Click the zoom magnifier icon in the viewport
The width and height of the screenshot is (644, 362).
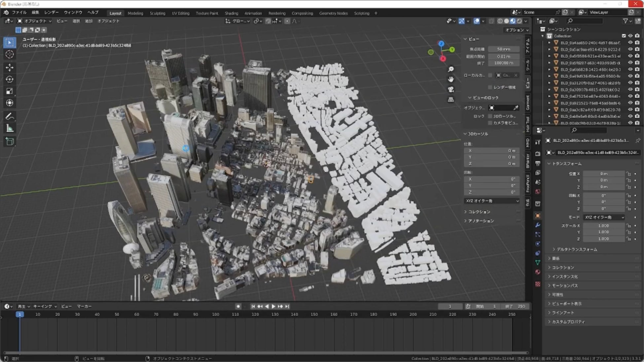click(451, 69)
